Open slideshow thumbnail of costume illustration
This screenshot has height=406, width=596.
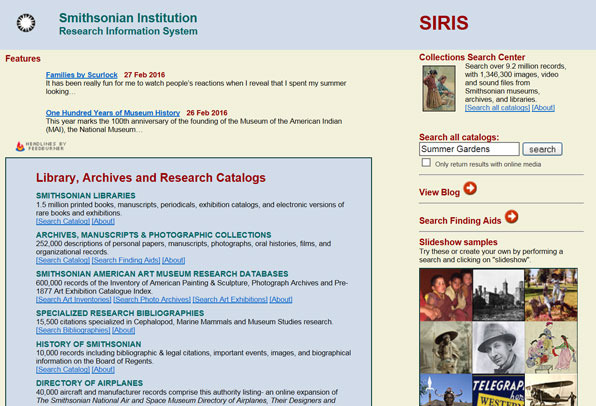(551, 347)
